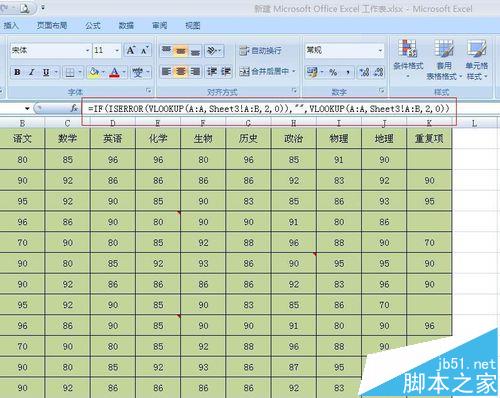Open format as table (套用表格格式)
Screen dimensions: 500x398
(x=444, y=59)
